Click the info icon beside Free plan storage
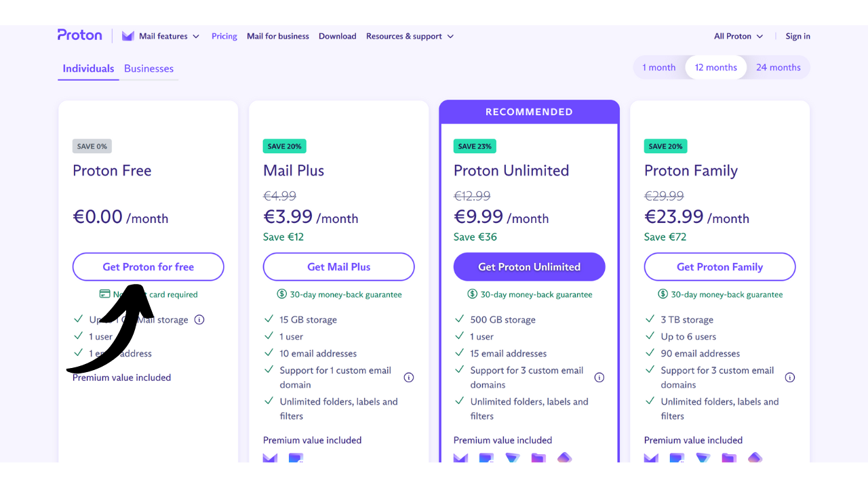Image resolution: width=868 pixels, height=488 pixels. pyautogui.click(x=199, y=320)
